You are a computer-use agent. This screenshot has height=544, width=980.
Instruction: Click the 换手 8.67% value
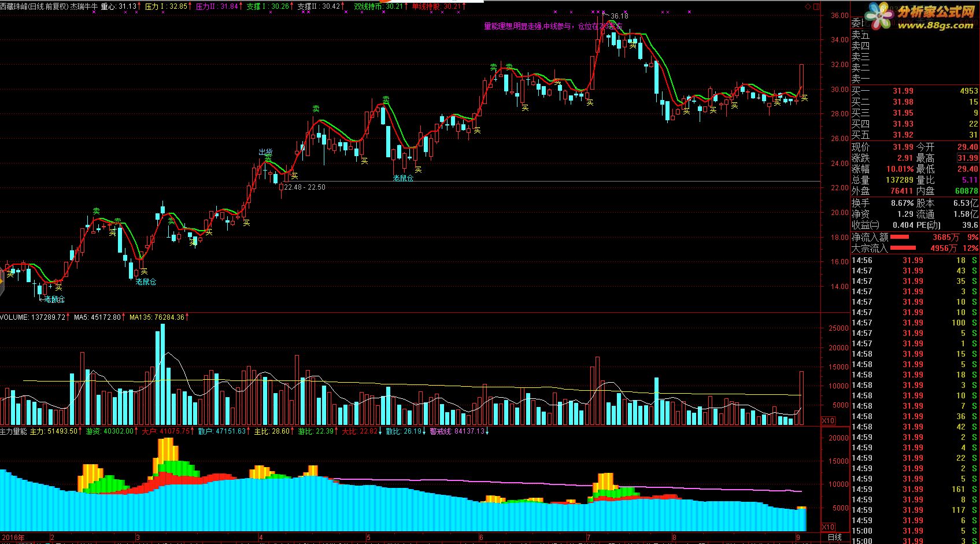coord(903,203)
